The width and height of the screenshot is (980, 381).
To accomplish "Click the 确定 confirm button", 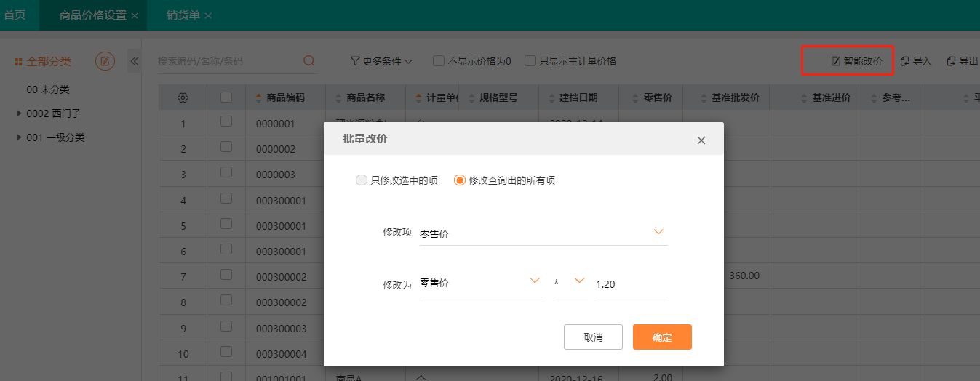I will [662, 337].
